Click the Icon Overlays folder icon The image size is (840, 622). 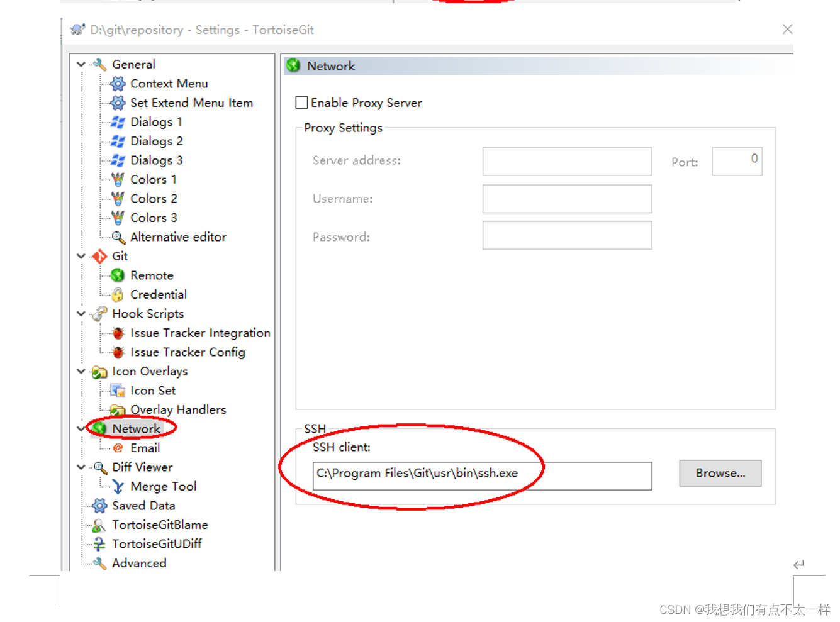pyautogui.click(x=99, y=372)
